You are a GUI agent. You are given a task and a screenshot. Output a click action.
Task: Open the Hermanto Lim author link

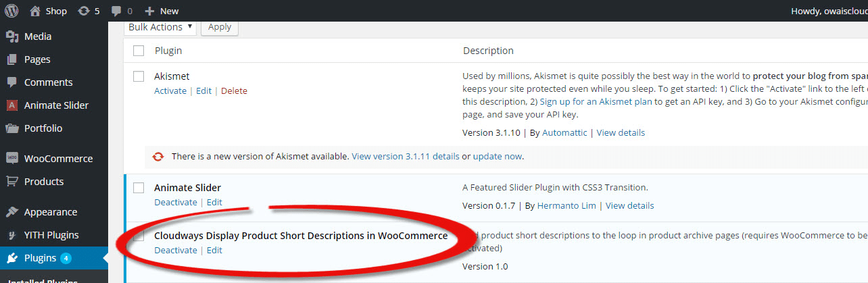pos(566,206)
